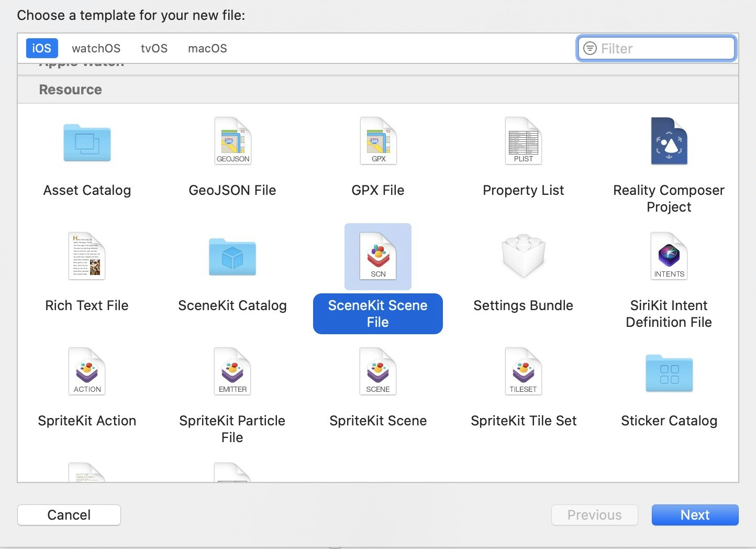Pick the Sticker Catalog folder icon
Viewport: 756px width, 549px height.
coord(669,373)
